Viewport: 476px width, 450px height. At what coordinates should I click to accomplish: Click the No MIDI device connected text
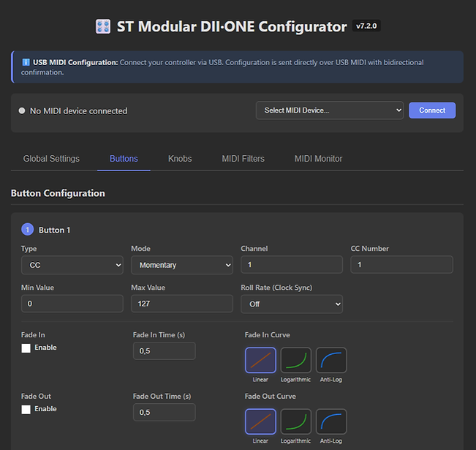click(79, 111)
